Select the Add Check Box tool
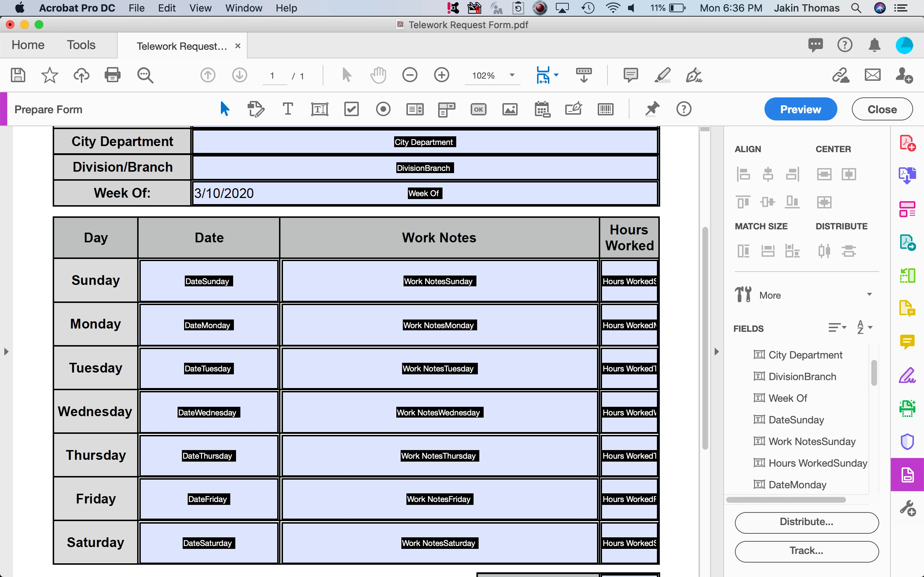The height and width of the screenshot is (577, 924). [x=351, y=110]
